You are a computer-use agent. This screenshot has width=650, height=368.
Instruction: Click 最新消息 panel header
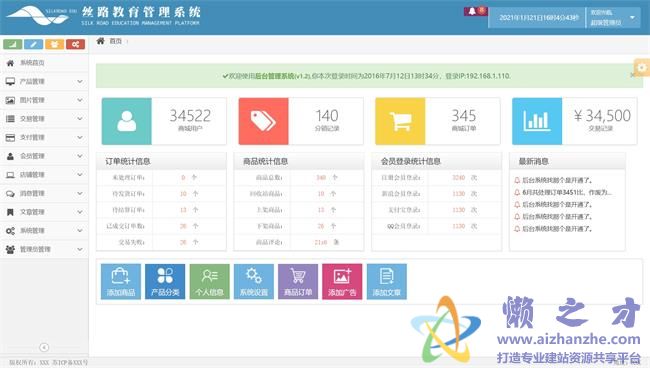coord(567,161)
